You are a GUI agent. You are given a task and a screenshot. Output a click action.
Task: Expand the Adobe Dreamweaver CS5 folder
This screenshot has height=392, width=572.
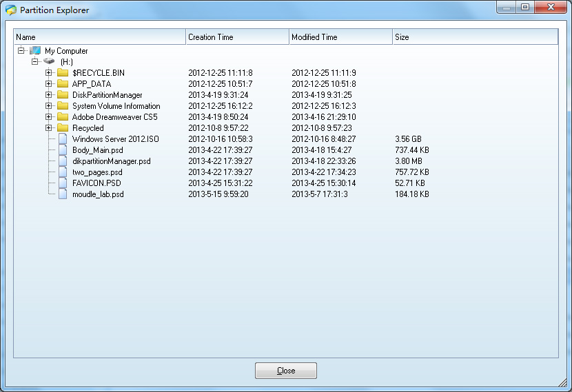(x=49, y=117)
